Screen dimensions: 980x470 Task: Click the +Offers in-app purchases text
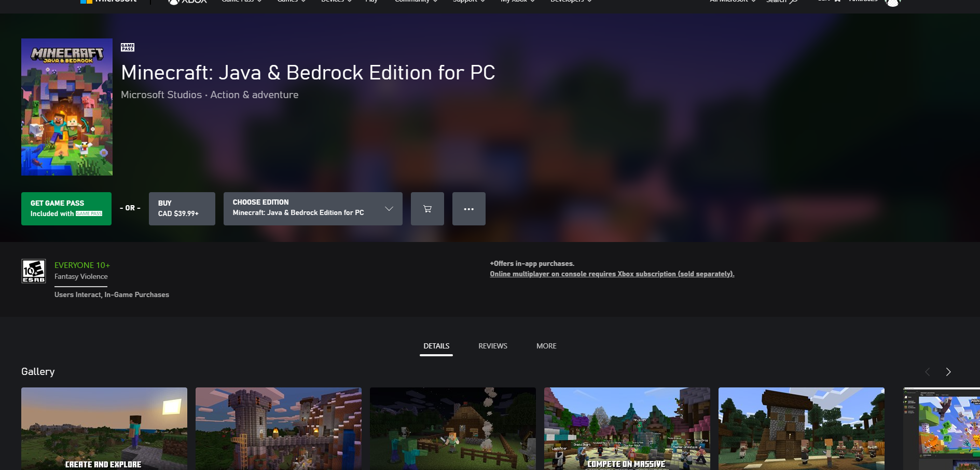pyautogui.click(x=532, y=264)
